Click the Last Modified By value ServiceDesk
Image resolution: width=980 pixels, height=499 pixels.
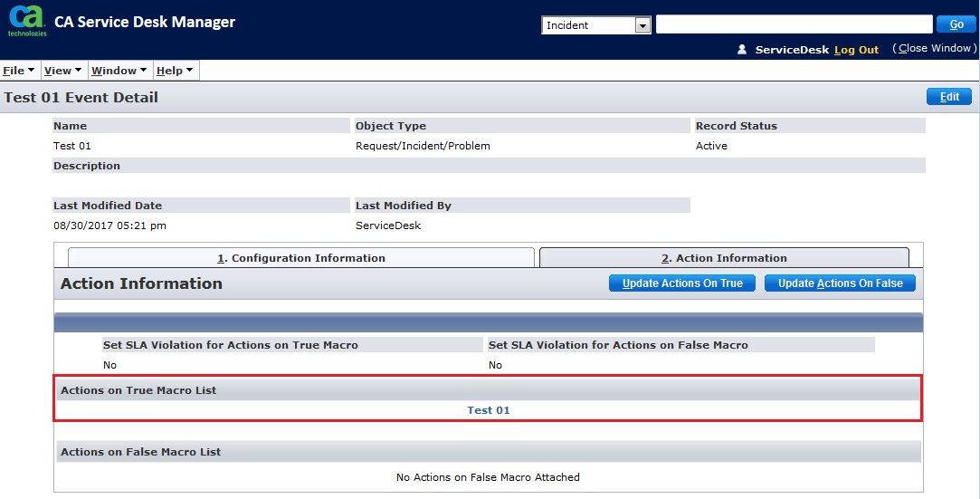pyautogui.click(x=388, y=226)
